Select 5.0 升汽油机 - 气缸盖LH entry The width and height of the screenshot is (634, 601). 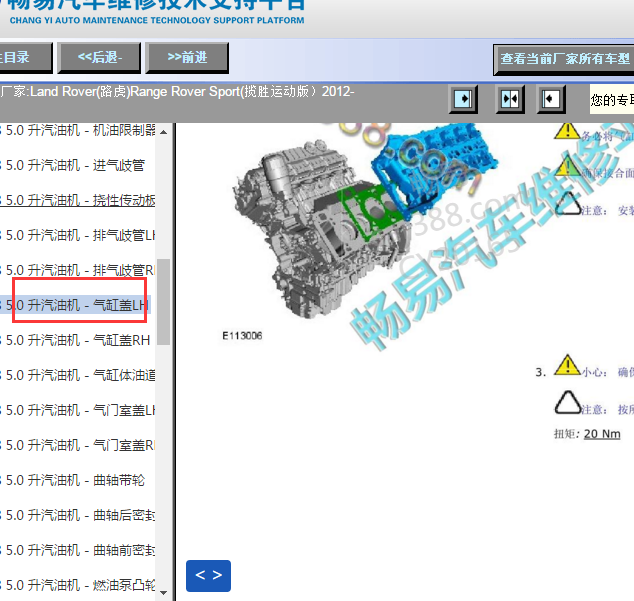tap(75, 305)
